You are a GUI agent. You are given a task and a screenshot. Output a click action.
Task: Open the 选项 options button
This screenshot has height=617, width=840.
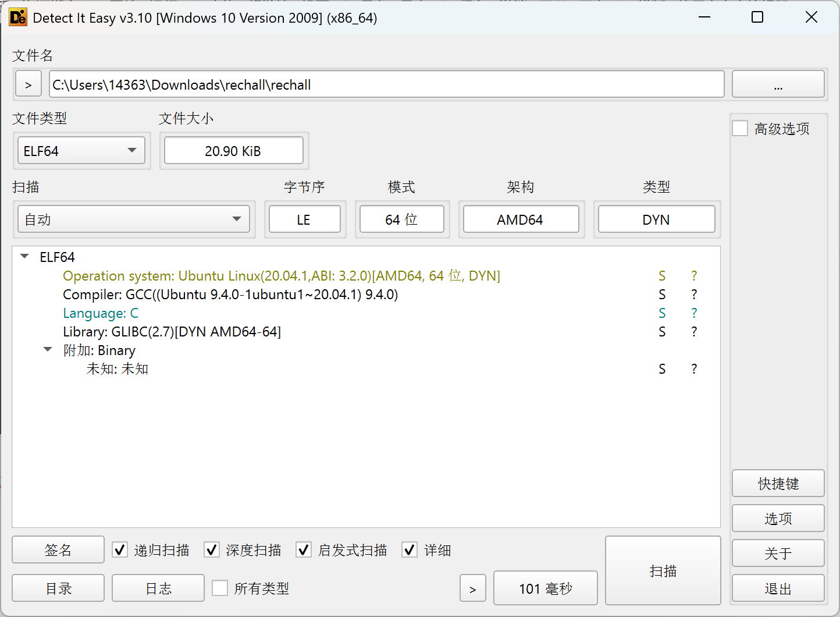click(x=778, y=518)
